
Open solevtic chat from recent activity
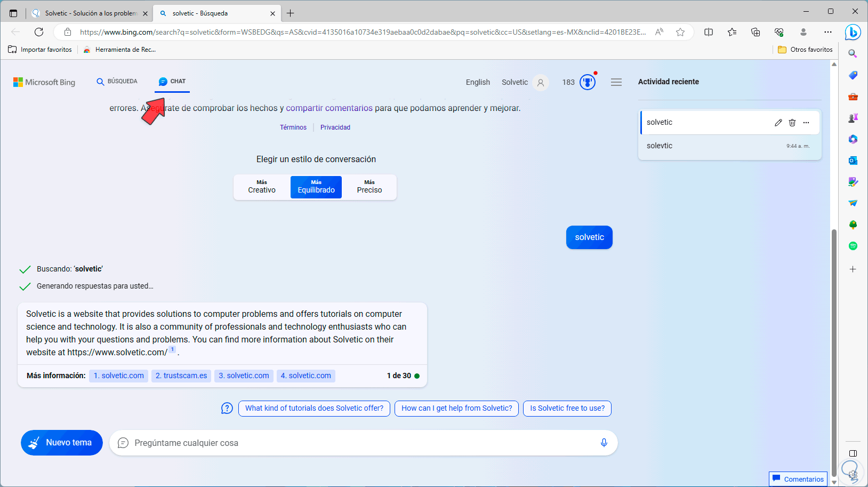[729, 146]
